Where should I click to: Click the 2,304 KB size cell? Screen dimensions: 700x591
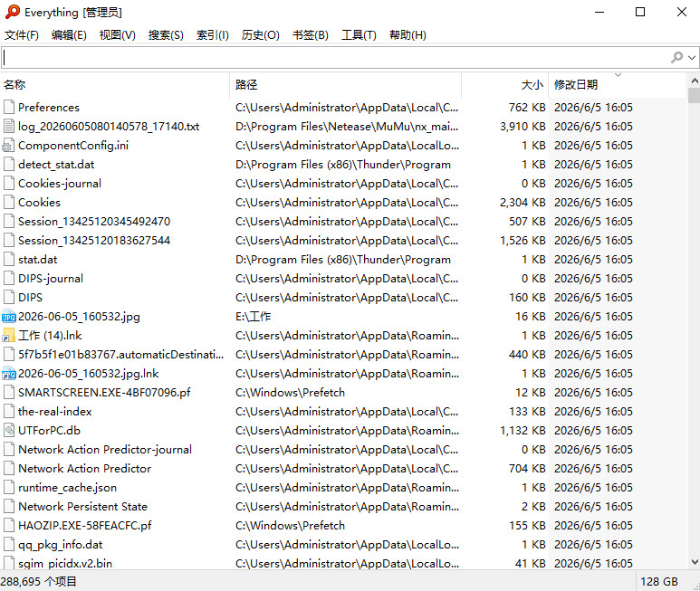tap(523, 203)
